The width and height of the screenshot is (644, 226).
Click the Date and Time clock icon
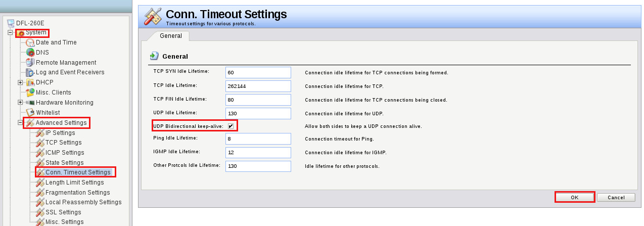click(30, 42)
